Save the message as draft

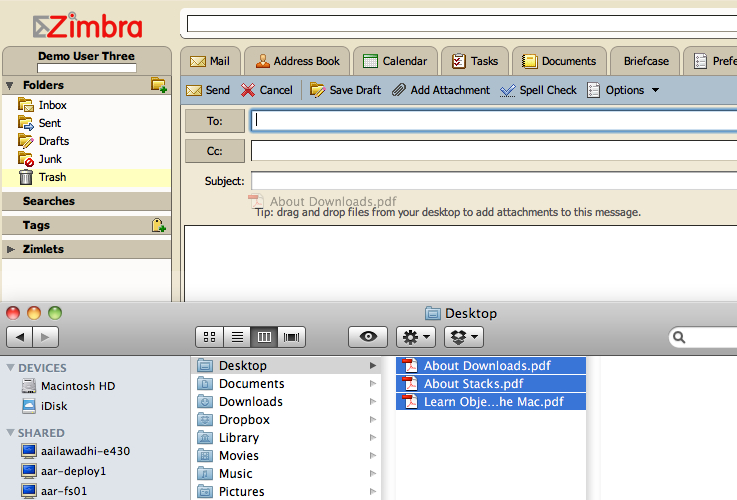[345, 90]
